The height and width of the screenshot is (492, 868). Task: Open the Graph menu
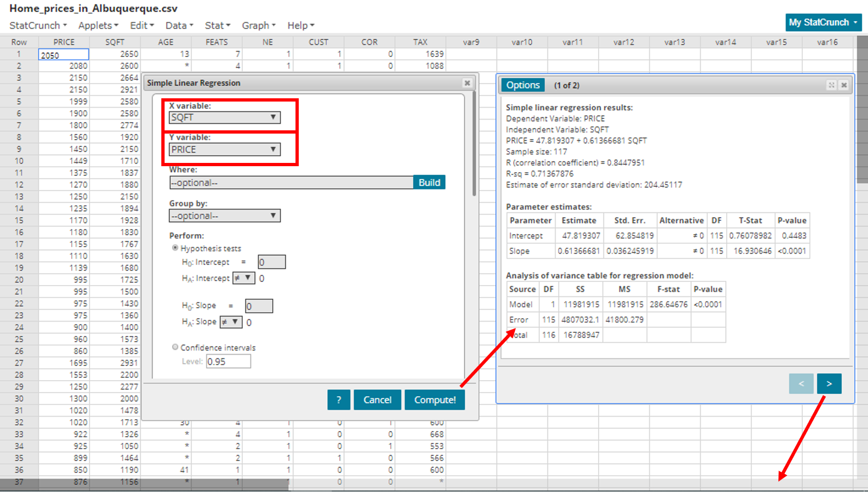tap(259, 26)
